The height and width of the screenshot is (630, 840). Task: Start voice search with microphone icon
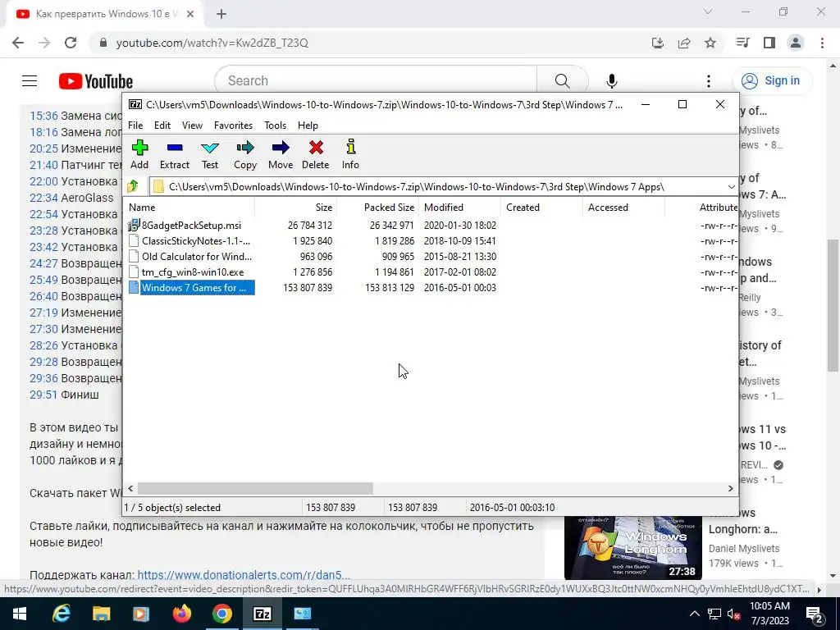612,81
